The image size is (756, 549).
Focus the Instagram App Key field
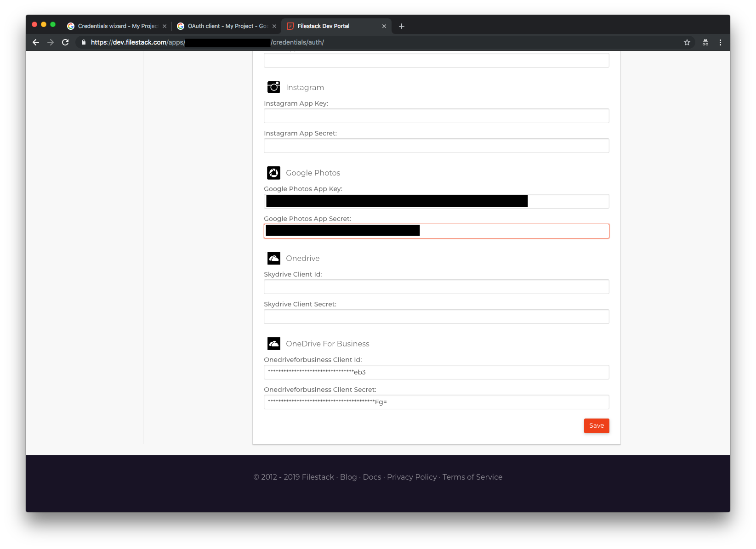(437, 116)
